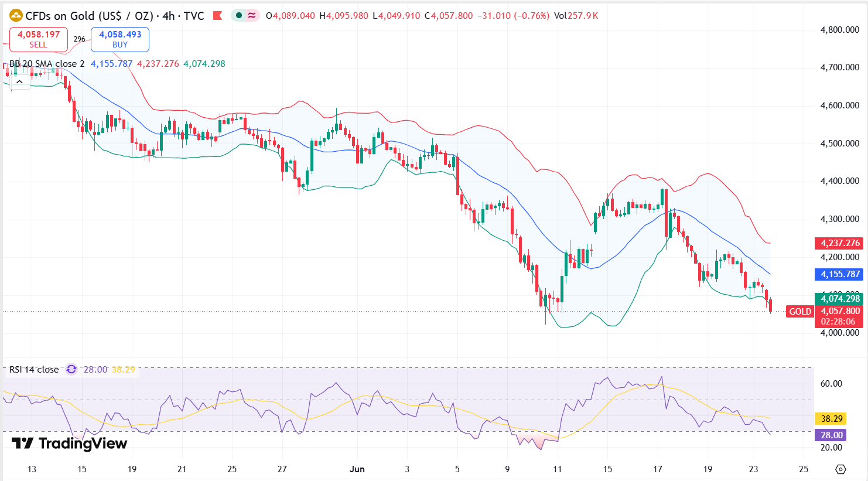This screenshot has width=868, height=481.
Task: Click the spread value 296
Action: click(x=79, y=39)
